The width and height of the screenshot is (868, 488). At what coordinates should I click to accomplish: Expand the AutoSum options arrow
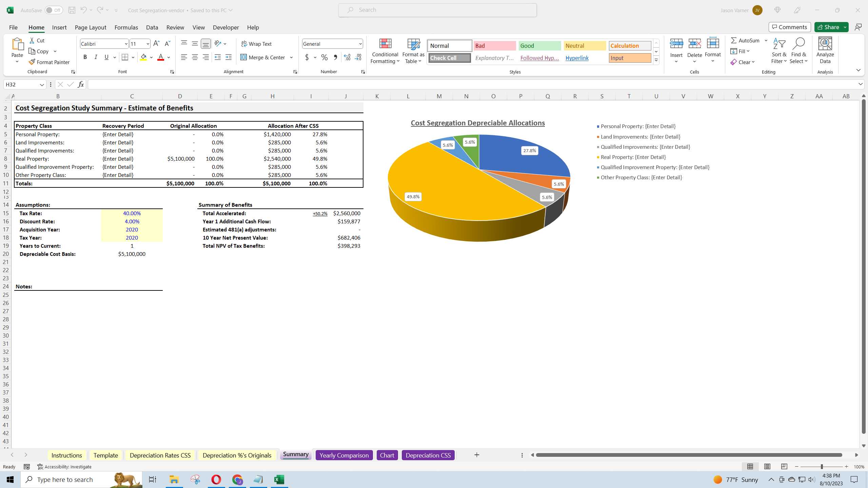coord(766,40)
